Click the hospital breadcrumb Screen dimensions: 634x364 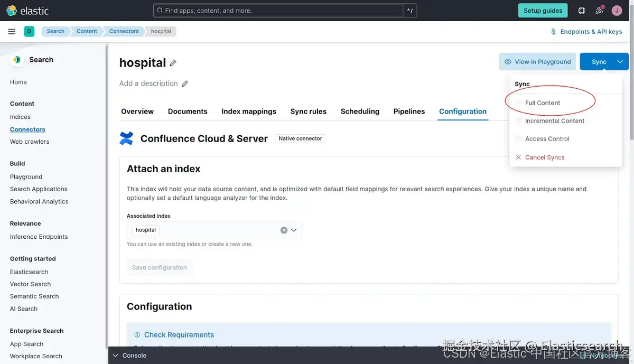[x=161, y=31]
